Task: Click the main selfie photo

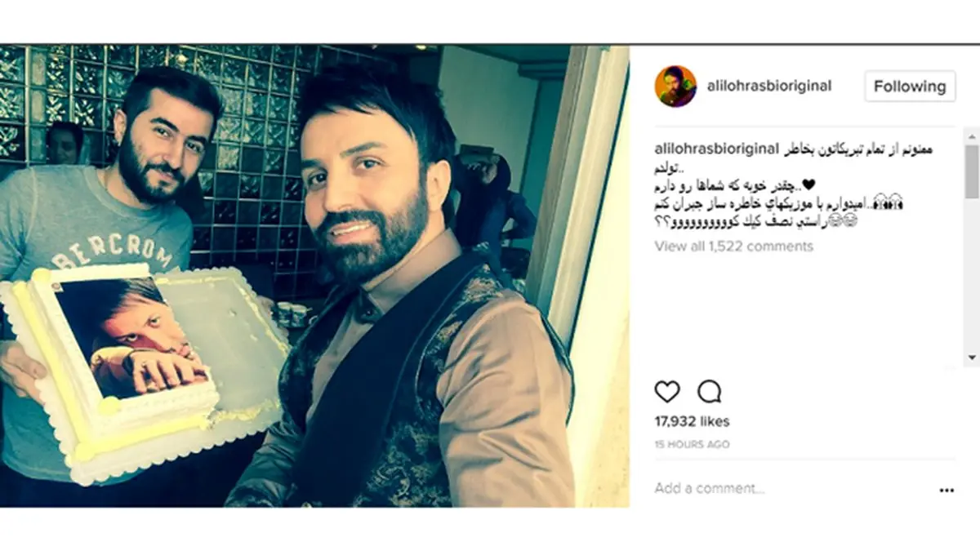Action: [314, 276]
